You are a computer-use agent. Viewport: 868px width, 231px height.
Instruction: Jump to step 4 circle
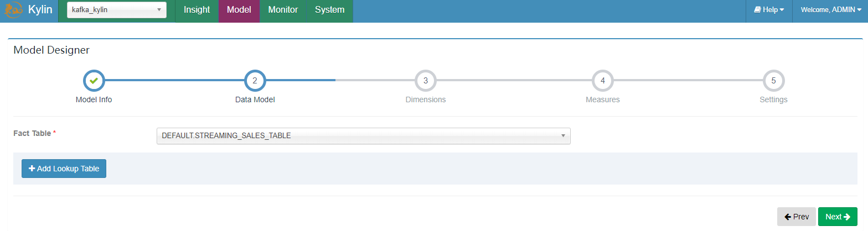click(602, 81)
